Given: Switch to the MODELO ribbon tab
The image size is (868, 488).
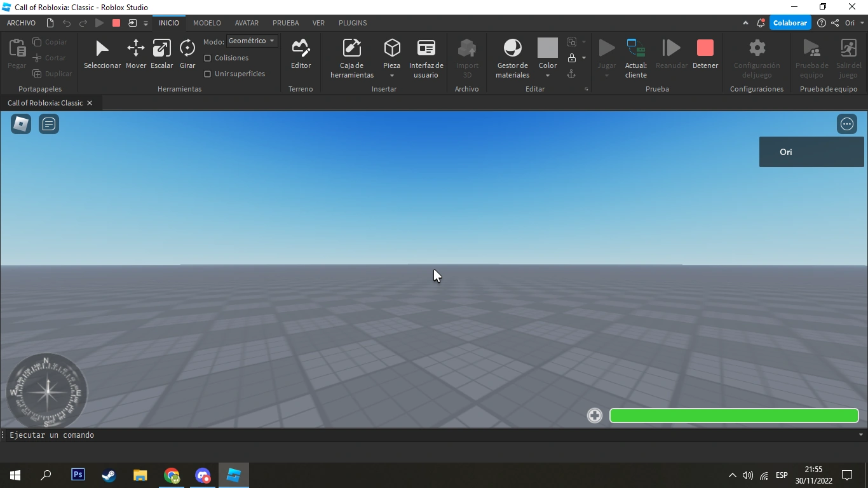Looking at the screenshot, I should click(207, 23).
